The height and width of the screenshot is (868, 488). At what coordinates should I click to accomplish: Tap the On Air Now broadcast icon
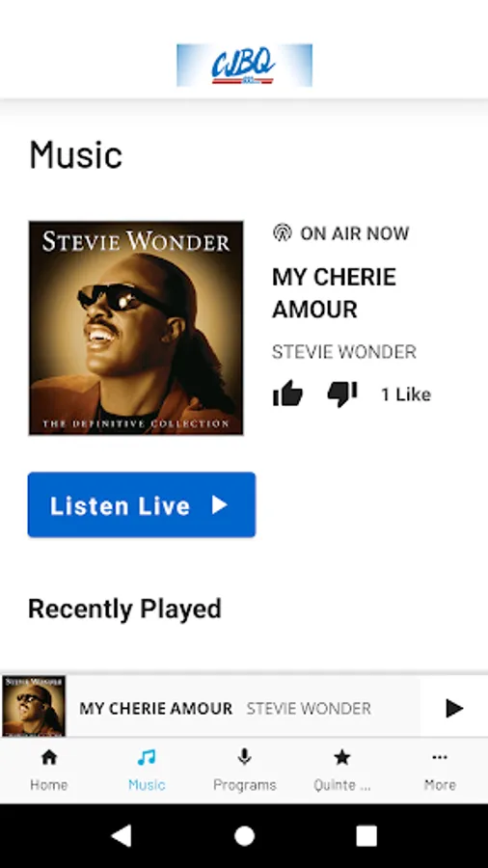283,233
